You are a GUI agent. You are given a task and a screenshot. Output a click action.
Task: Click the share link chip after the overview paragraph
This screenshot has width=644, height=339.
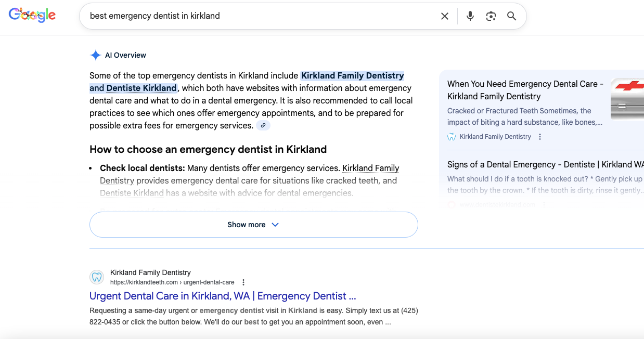263,125
